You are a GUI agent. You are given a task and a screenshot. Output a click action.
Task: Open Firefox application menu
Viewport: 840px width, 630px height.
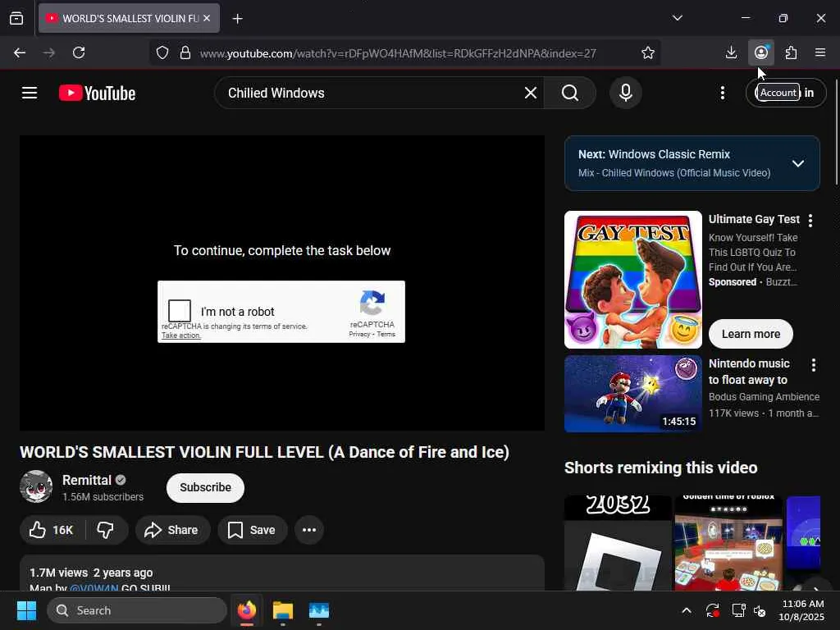click(x=820, y=52)
